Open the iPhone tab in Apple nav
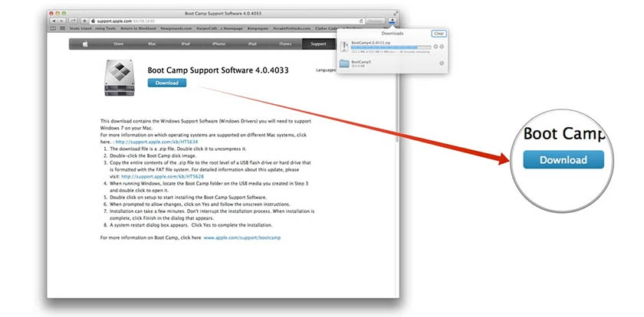Viewport: 644px width, 317px height. click(219, 44)
